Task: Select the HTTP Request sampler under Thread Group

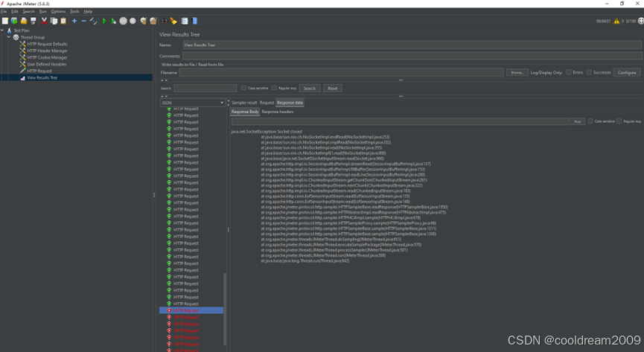Action: point(39,71)
